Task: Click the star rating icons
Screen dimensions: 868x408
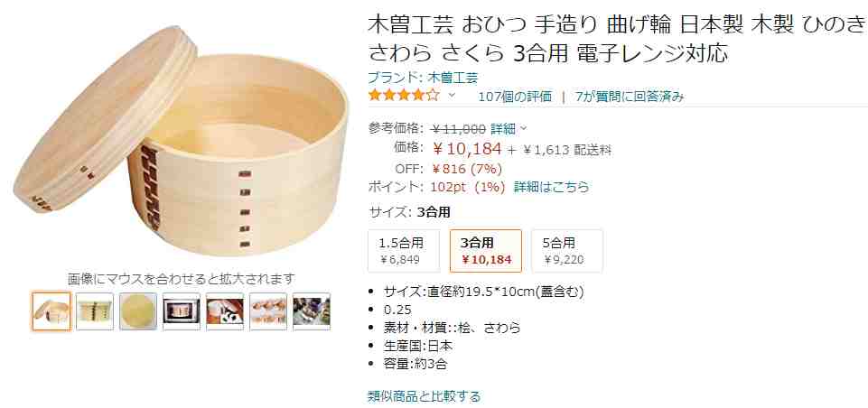Action: coord(404,96)
